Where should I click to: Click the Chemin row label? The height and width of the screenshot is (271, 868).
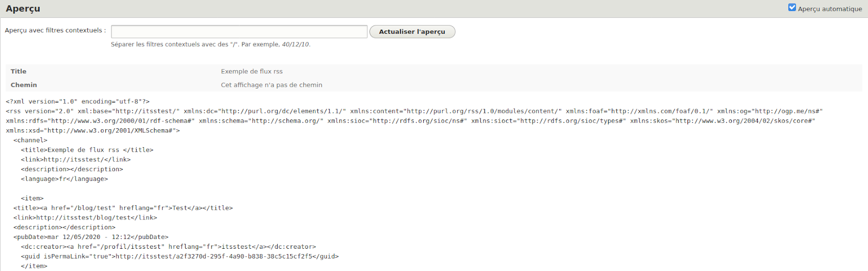coord(24,85)
